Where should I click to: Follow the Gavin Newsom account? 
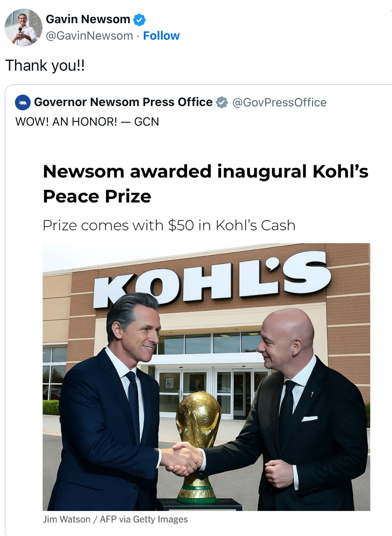coord(161,36)
